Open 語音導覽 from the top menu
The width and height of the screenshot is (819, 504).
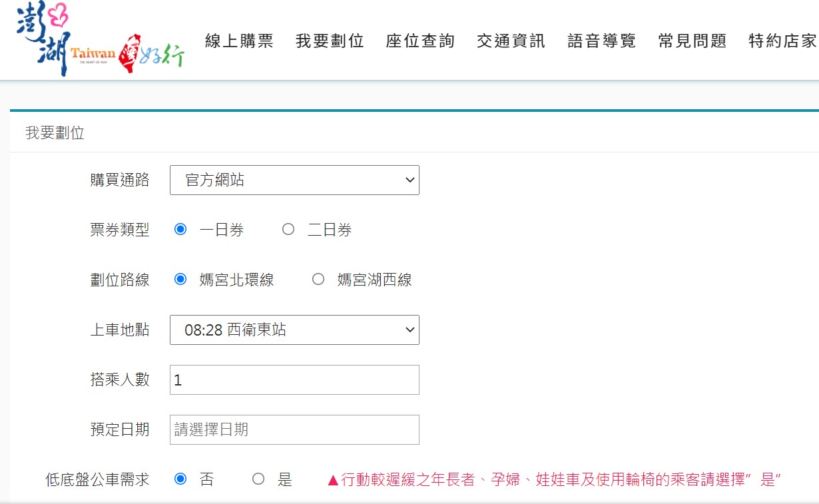(601, 41)
